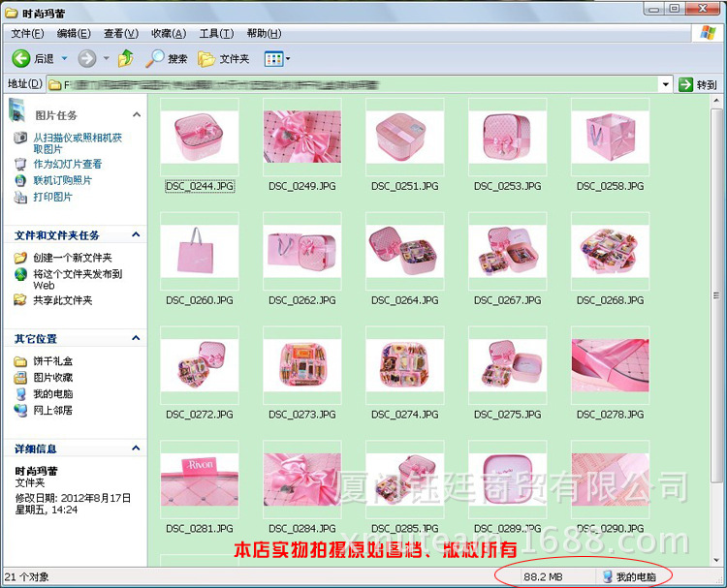This screenshot has height=588, width=727.
Task: Open the Back history dropdown arrow
Action: pos(64,58)
